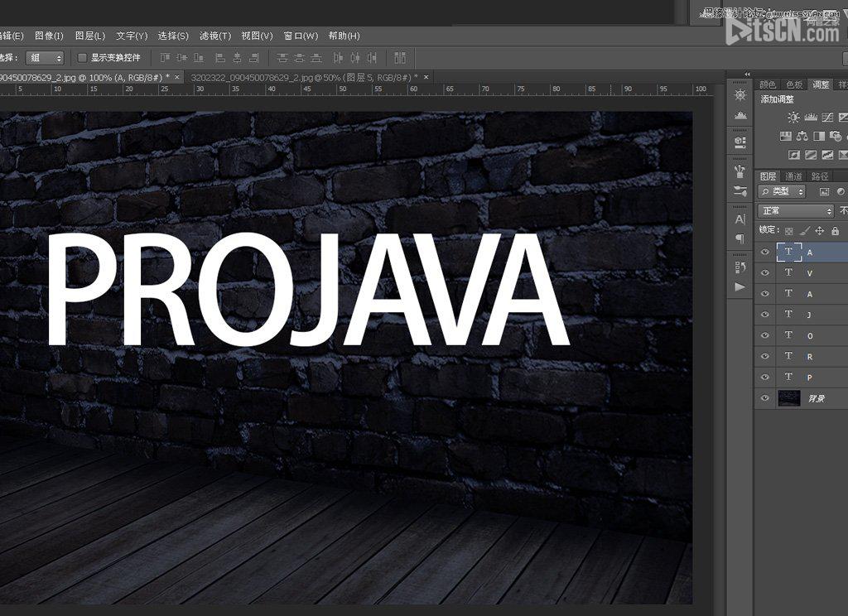Screen dimensions: 848x616
Task: Click Align Left Edges icon
Action: coord(220,57)
